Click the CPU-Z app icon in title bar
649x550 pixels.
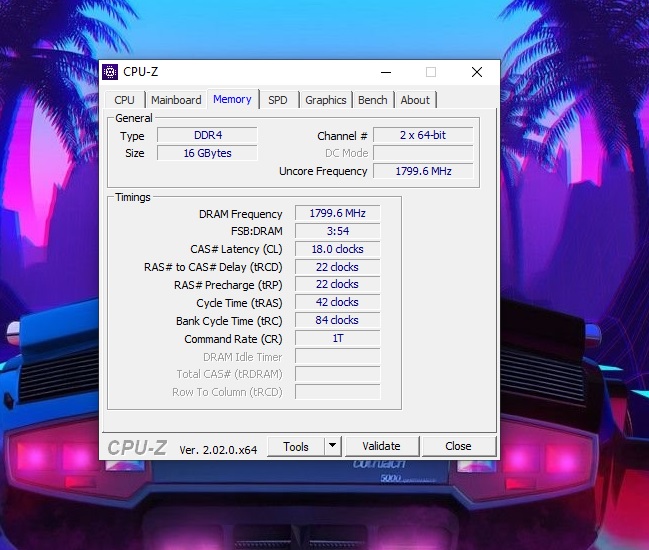click(x=111, y=72)
